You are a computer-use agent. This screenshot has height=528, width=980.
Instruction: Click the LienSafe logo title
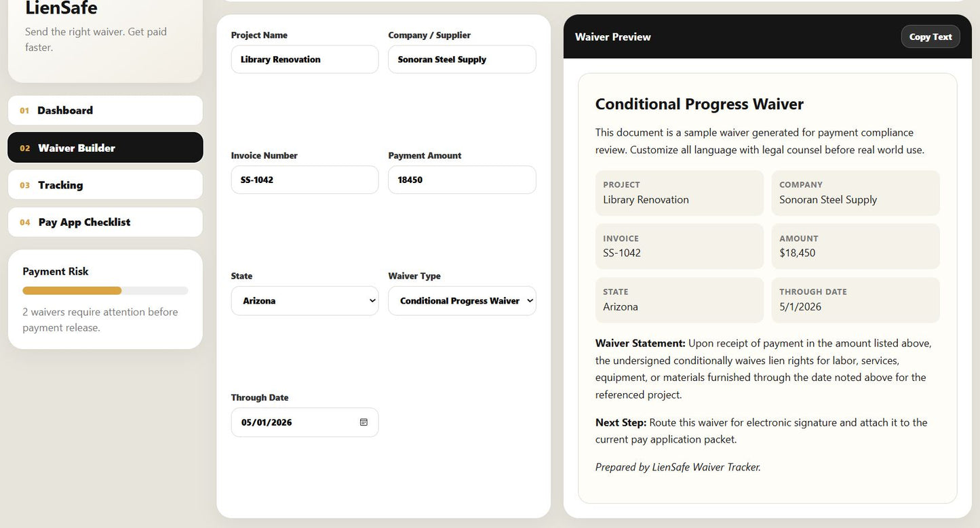(x=61, y=9)
